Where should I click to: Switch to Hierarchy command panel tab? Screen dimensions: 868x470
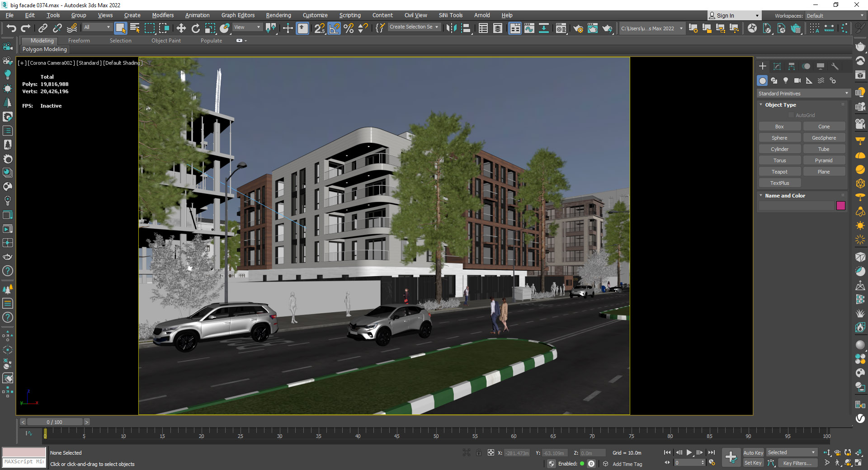792,66
